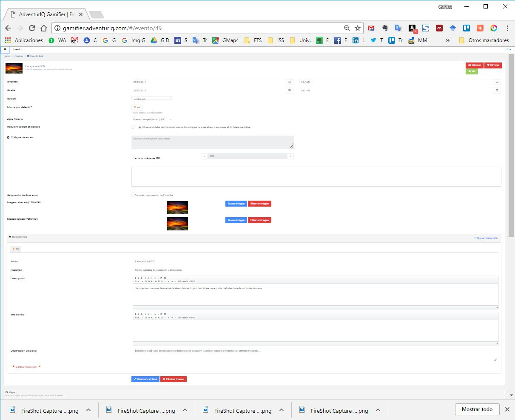The width and height of the screenshot is (515, 420).
Task: Click the user account icon at top right
Action: point(507,49)
